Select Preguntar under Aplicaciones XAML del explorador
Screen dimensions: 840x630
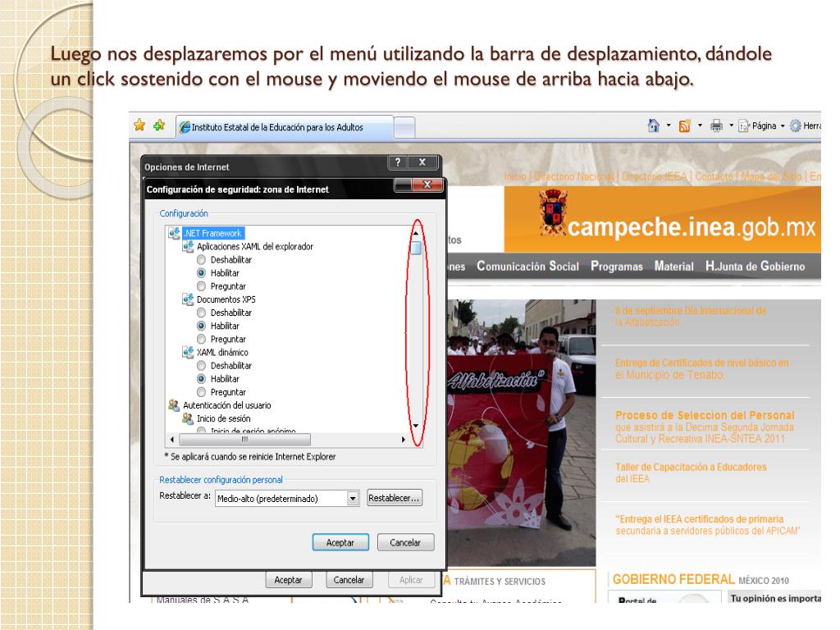click(x=202, y=286)
